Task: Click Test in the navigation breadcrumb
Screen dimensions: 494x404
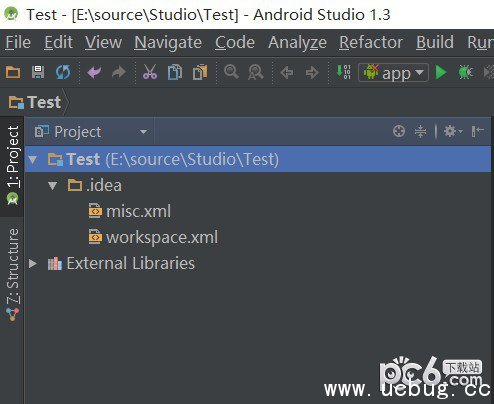Action: coord(35,102)
